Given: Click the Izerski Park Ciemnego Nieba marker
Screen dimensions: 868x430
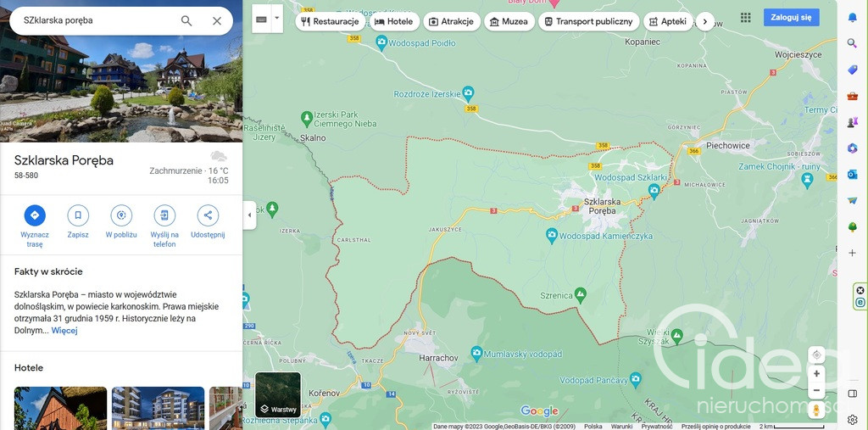Looking at the screenshot, I should pos(307,118).
